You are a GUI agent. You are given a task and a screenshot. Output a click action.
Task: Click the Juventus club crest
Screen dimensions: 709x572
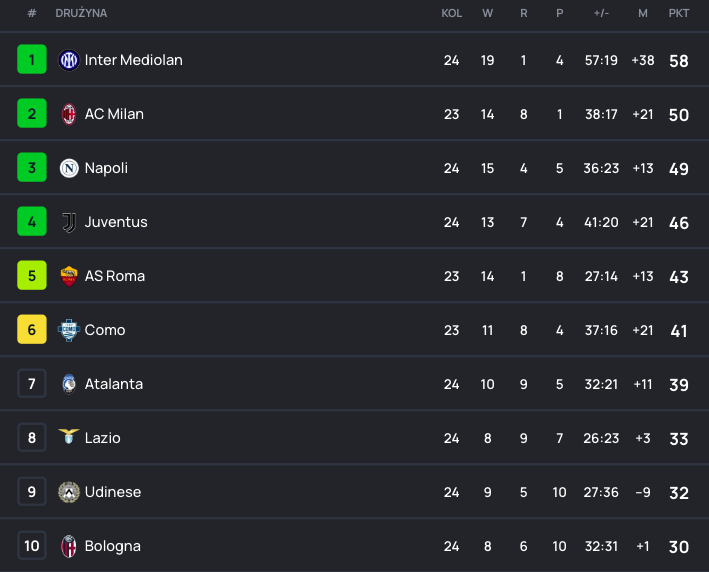(69, 222)
